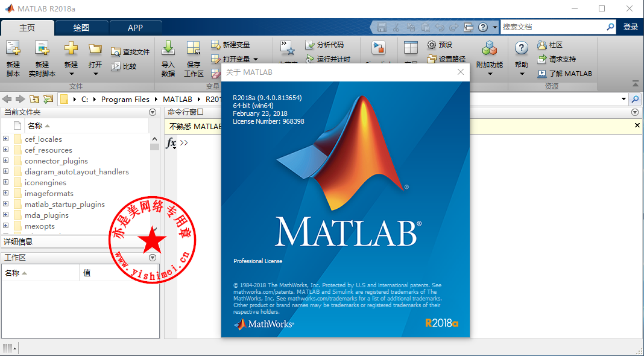Click the yellow plus 新建 icon
Screen dimensions: 644x356
[71, 48]
